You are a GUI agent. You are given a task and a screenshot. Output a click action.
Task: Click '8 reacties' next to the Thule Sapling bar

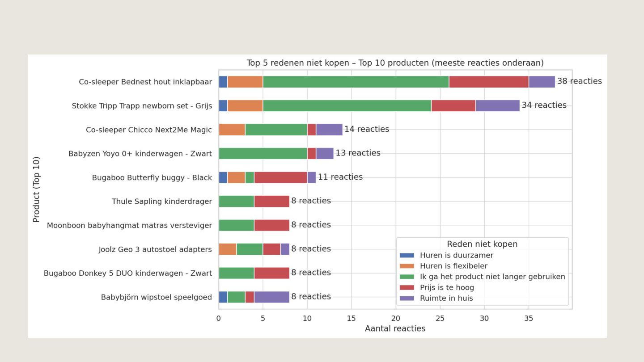click(311, 201)
